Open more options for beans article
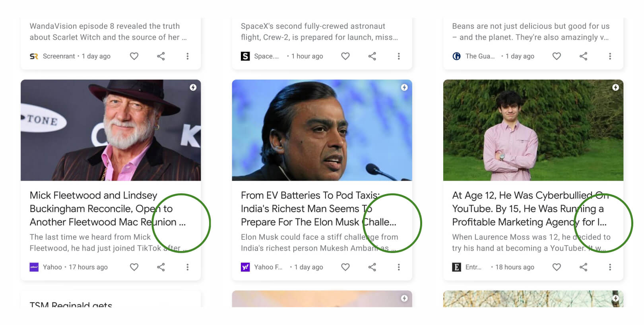 tap(610, 56)
